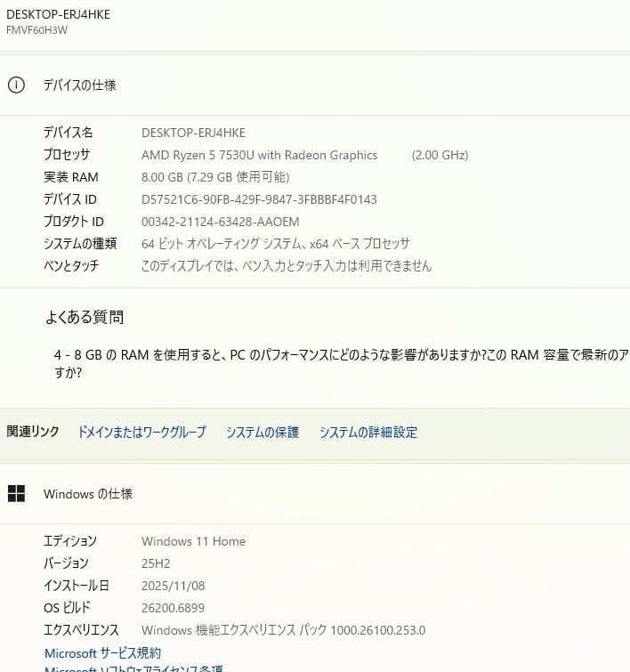Select the デバイス名 value DESKTOP-ERJ4HKE

pyautogui.click(x=193, y=133)
